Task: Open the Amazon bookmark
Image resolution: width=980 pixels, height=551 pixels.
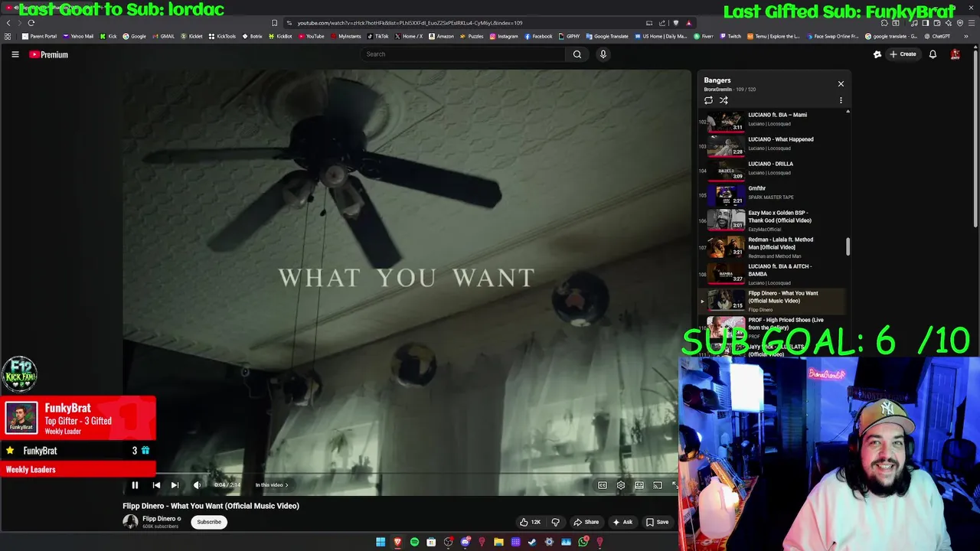Action: [x=441, y=36]
